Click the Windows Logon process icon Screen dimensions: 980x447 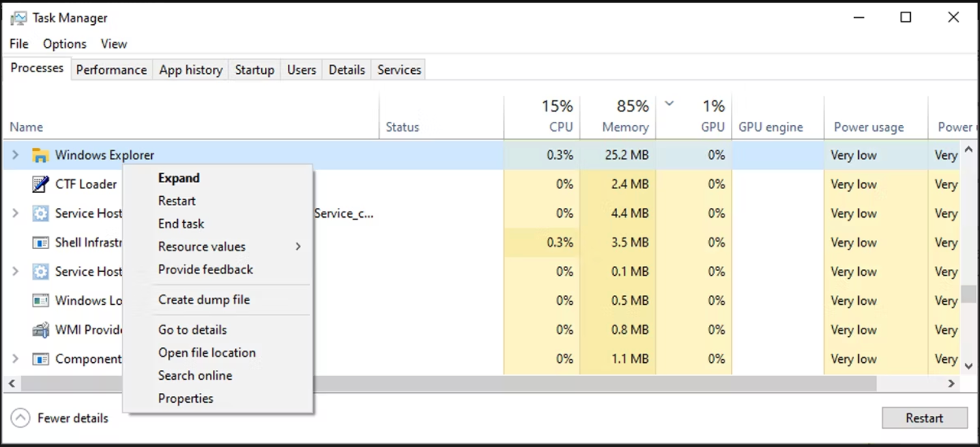click(40, 300)
